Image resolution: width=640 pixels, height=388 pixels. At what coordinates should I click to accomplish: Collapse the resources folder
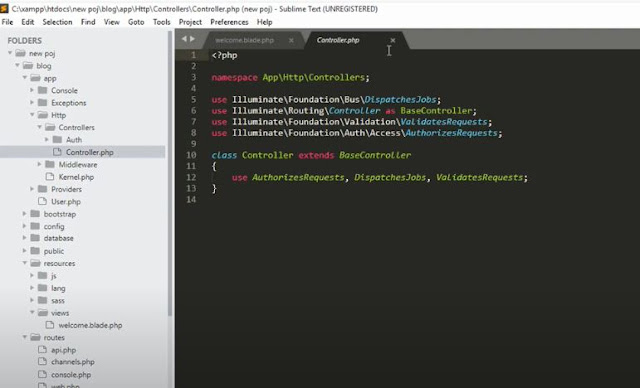[24, 263]
